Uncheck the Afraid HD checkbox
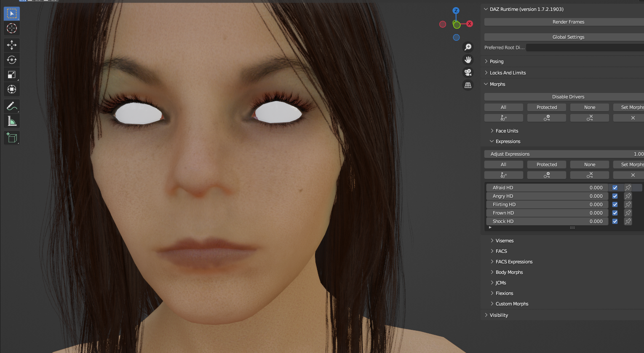Image resolution: width=644 pixels, height=353 pixels. click(x=615, y=188)
